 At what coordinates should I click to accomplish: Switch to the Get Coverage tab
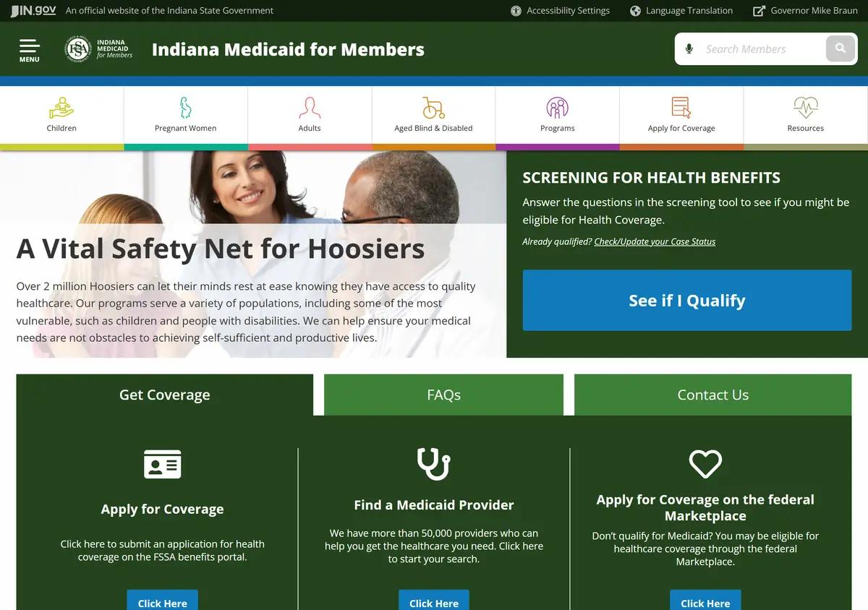coord(165,395)
